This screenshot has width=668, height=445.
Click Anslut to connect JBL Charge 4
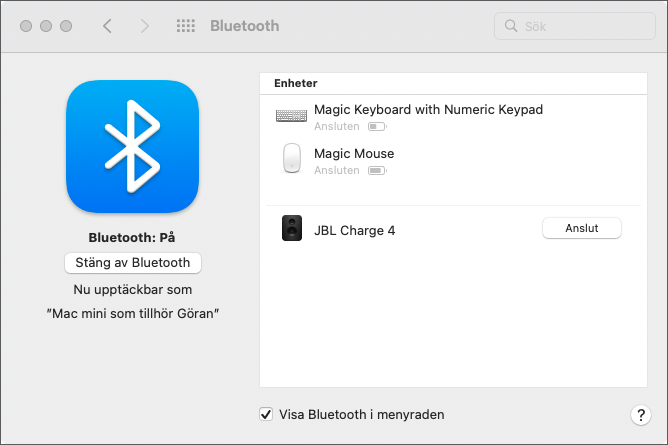[x=581, y=228]
